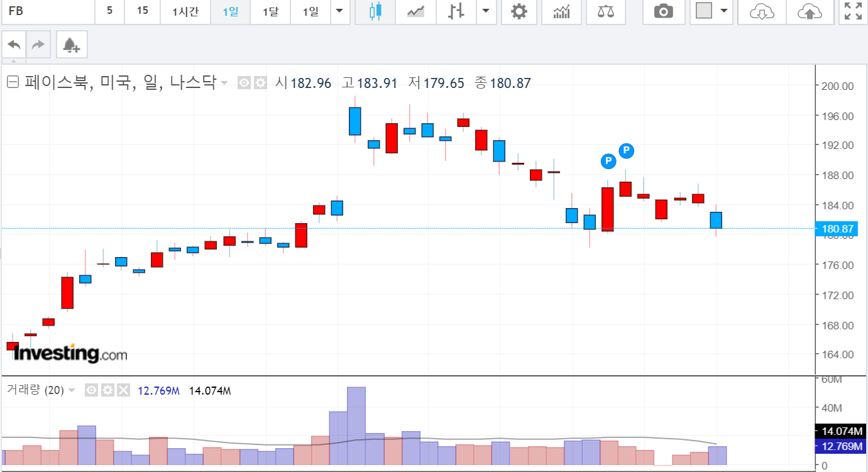
Task: Click the 40M volume axis label
Action: [832, 409]
